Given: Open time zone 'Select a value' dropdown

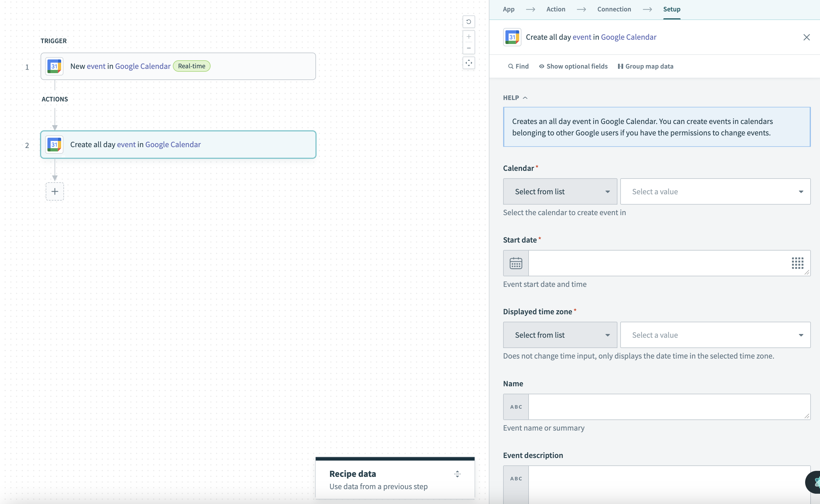Looking at the screenshot, I should pos(715,335).
